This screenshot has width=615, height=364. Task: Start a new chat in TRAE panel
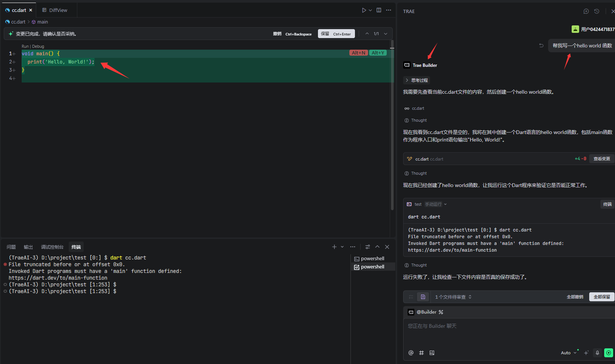pos(586,11)
